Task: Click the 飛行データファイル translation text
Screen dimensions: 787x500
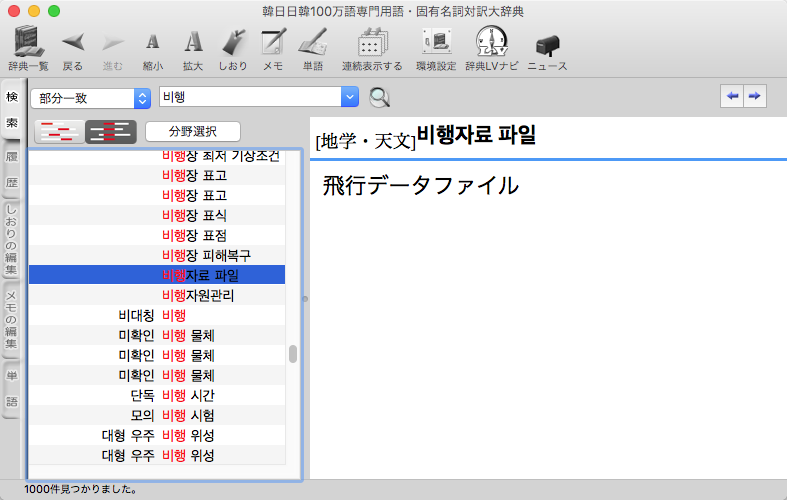Action: pos(421,185)
